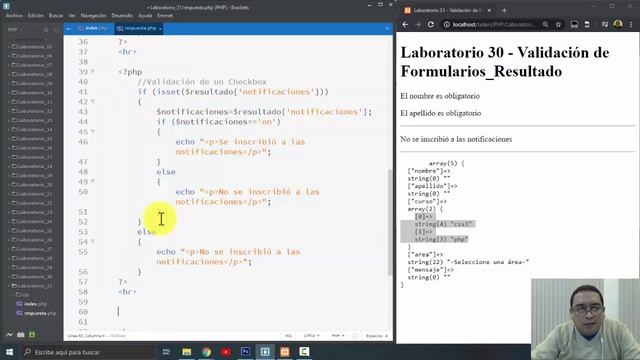Image resolution: width=640 pixels, height=360 pixels.
Task: Click the second browser extension icon after star
Action: click(x=587, y=24)
